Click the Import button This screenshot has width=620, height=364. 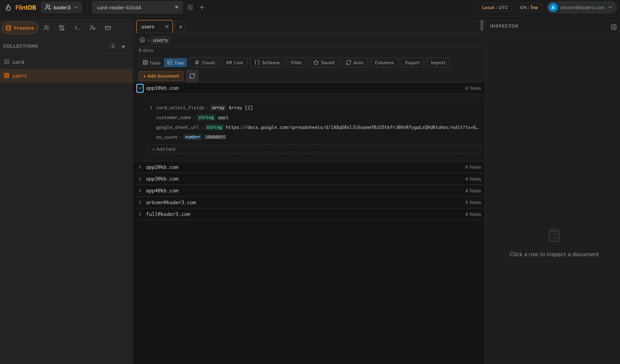click(438, 63)
